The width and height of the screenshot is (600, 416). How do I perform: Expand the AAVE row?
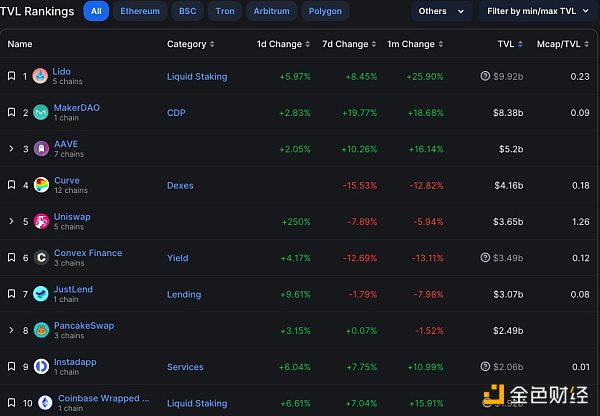(x=11, y=149)
